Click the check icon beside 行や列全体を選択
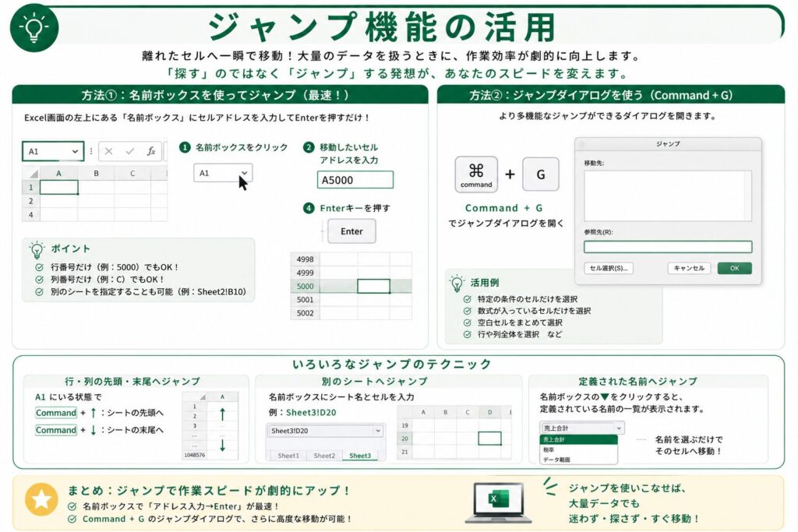Viewport: 798px width, 532px height. (468, 334)
